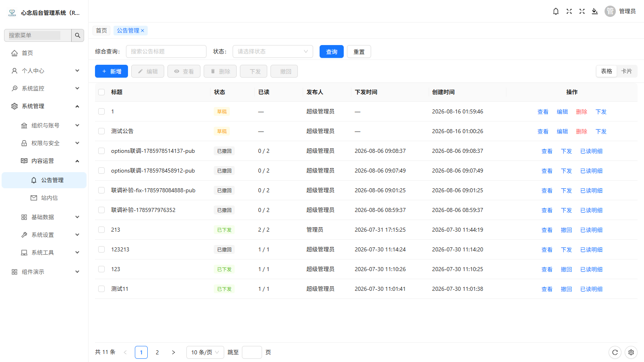Close the 公告管理 tab with X

pos(142,31)
